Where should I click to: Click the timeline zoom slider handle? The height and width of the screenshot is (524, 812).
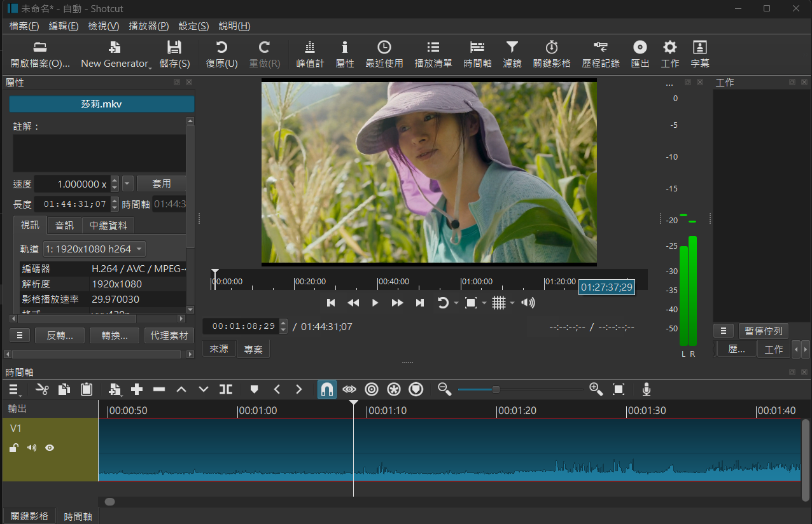pos(496,389)
